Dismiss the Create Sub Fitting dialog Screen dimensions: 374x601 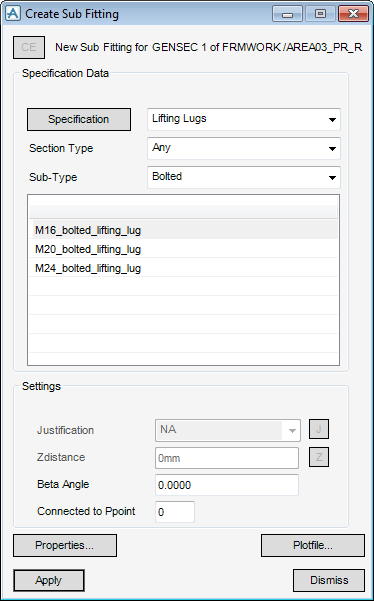tap(329, 580)
